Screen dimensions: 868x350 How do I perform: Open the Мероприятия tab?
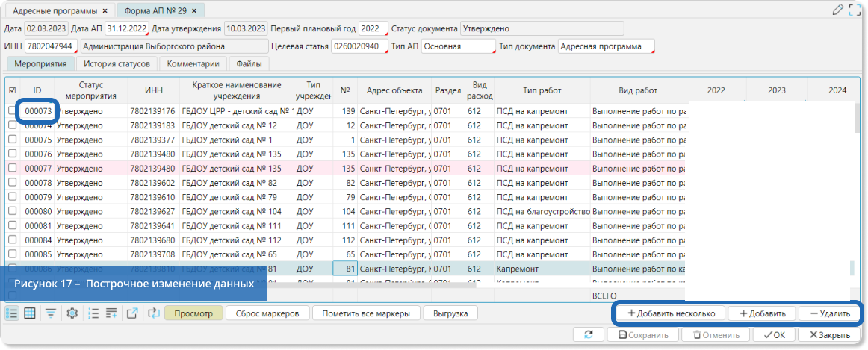coord(40,63)
